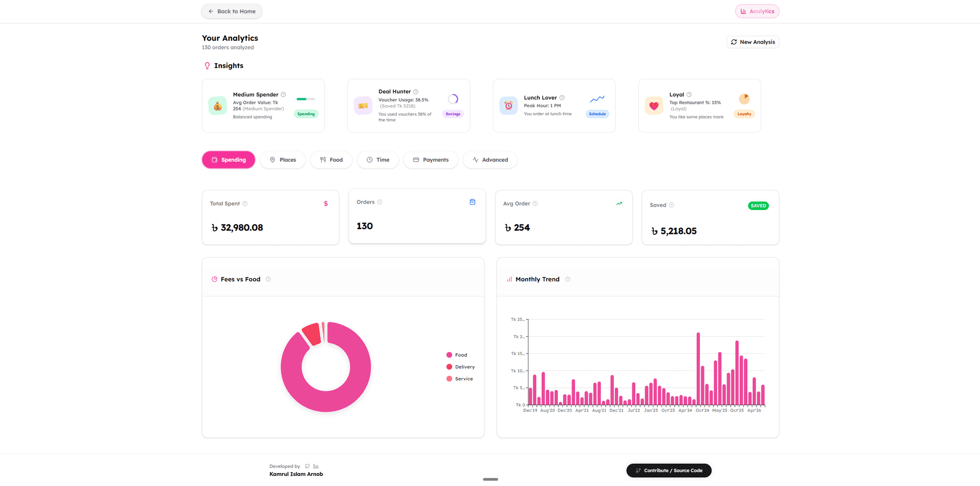Click the Spending badge on Medium Spender card

point(306,114)
